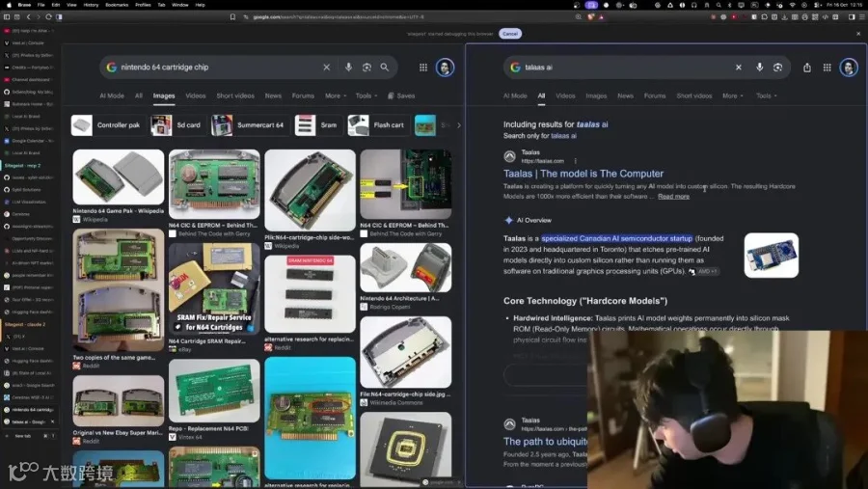868x489 pixels.
Task: Click the magnifier search icon for nintendo query
Action: (384, 67)
